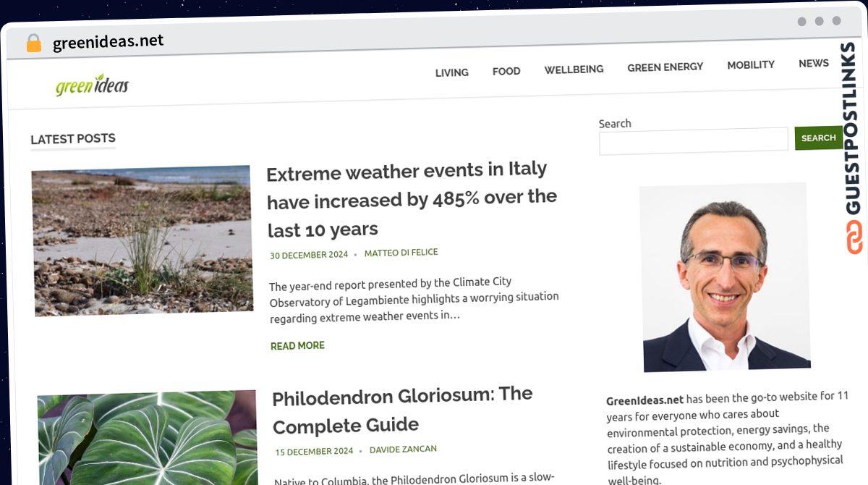Open the Living menu item

click(451, 72)
